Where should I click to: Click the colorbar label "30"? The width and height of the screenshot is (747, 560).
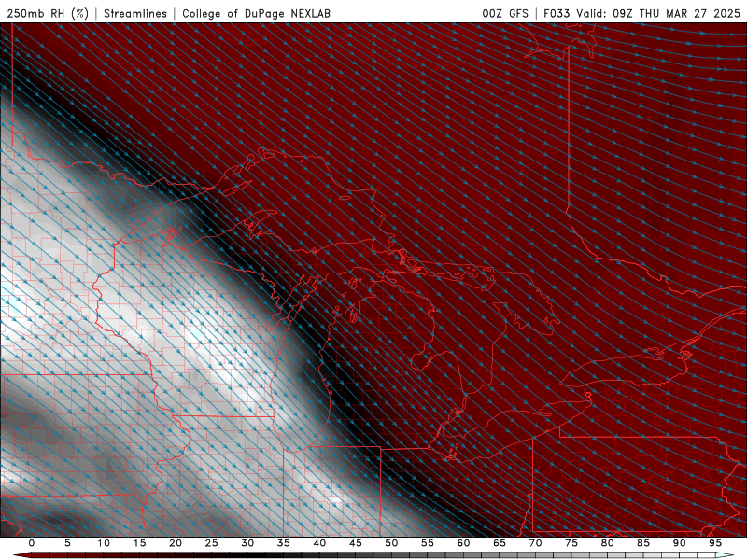(247, 543)
